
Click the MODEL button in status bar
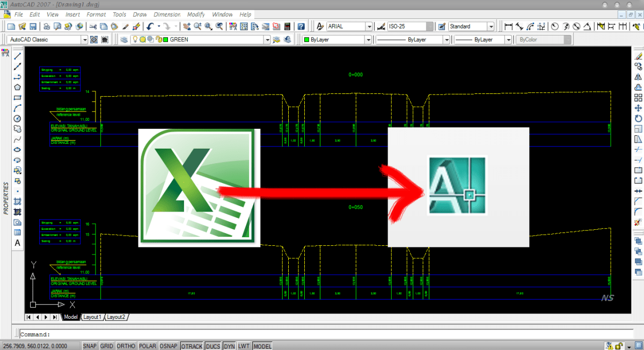click(262, 346)
